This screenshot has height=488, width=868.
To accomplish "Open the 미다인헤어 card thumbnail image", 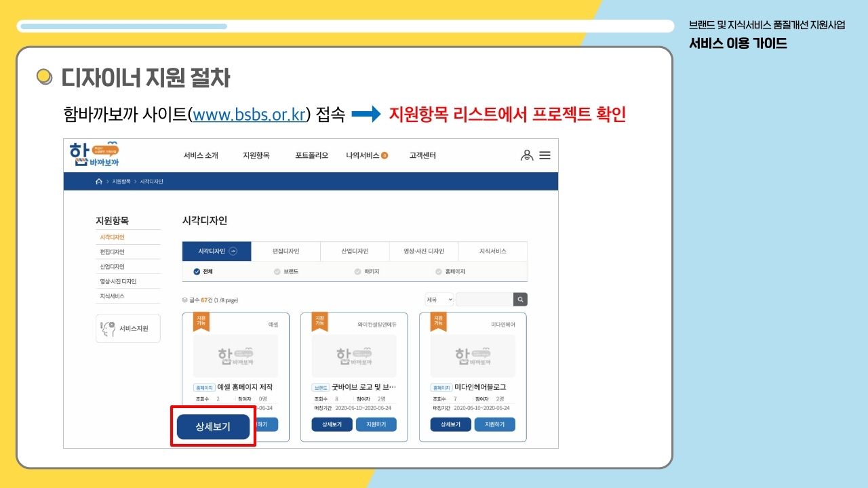I will click(473, 356).
